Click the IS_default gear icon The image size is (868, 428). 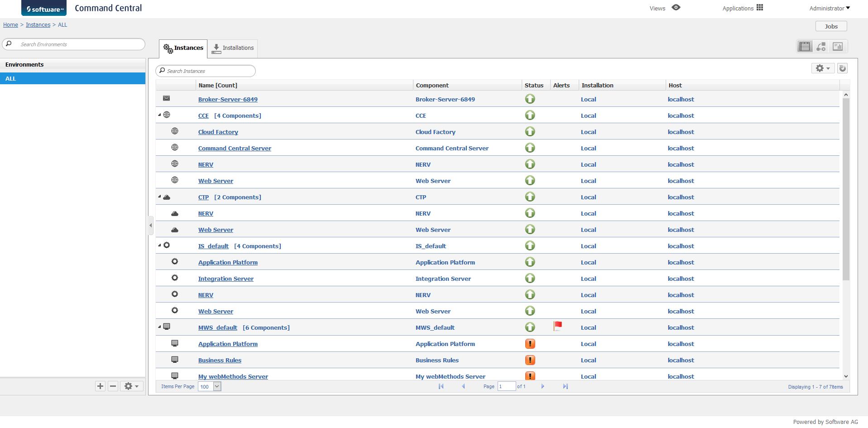tap(167, 245)
